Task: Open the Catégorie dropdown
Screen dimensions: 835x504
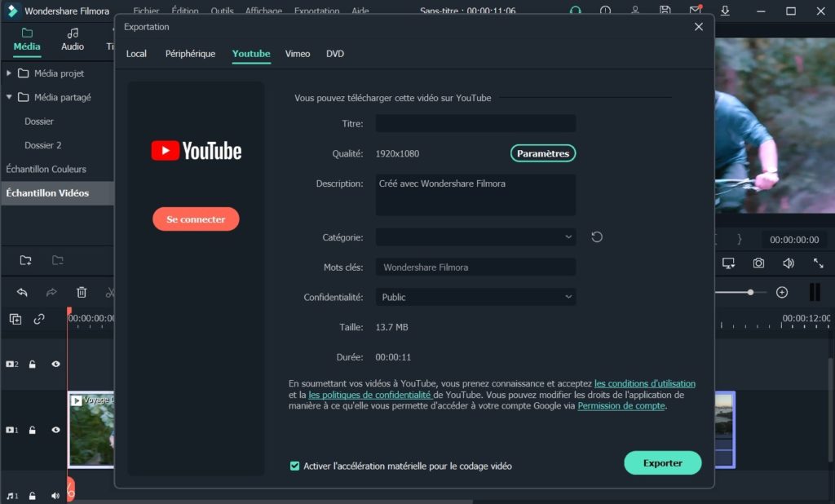Action: pos(475,237)
